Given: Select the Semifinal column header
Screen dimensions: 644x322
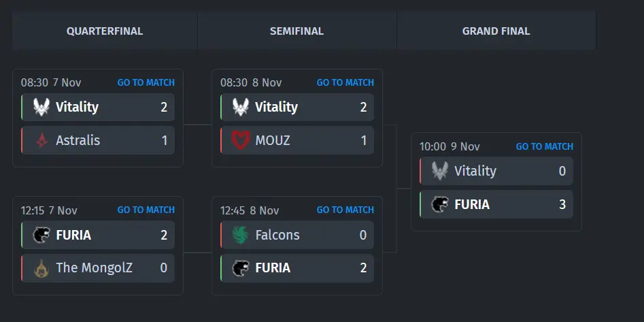Looking at the screenshot, I should pos(296,31).
